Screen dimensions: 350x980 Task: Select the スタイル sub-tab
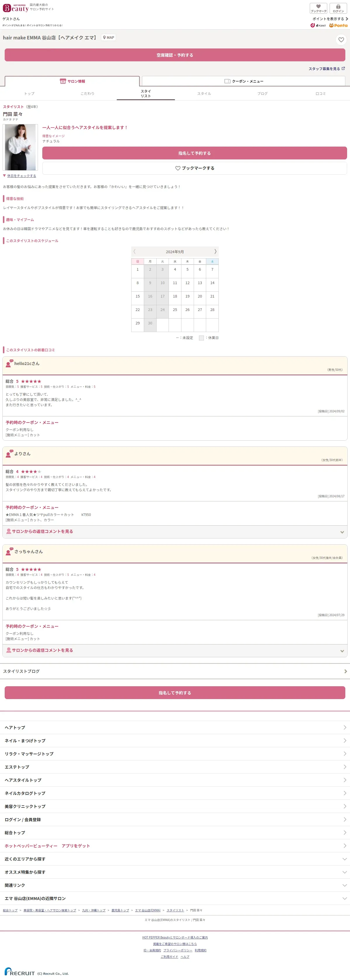(204, 93)
